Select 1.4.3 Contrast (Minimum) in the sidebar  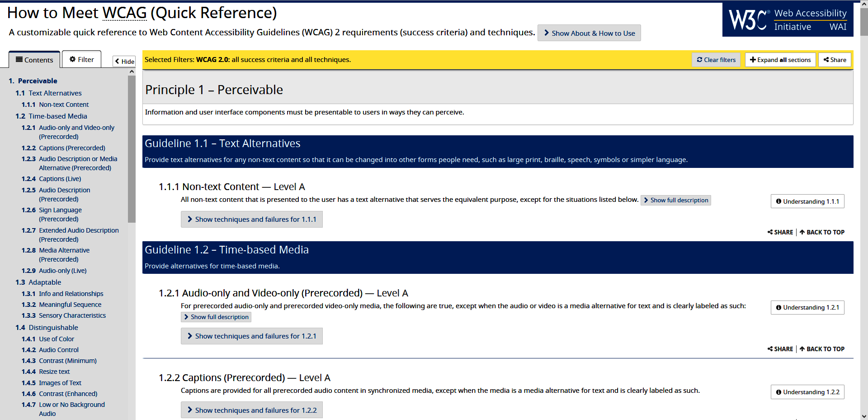coord(67,361)
